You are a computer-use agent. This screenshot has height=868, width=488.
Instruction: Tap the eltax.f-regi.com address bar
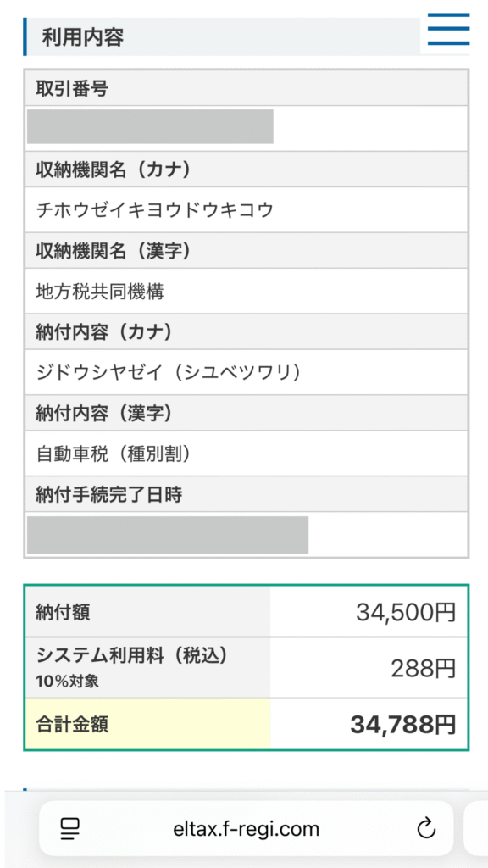pyautogui.click(x=247, y=828)
